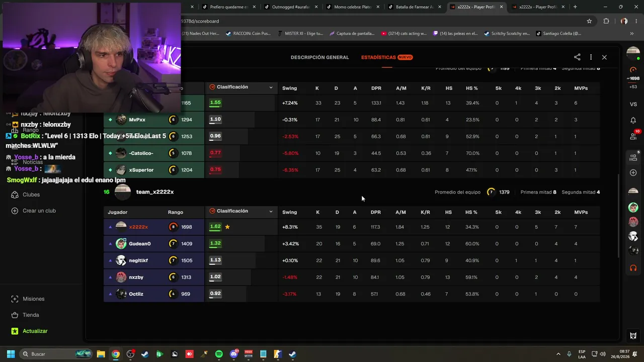
Task: Open Spotify from the taskbar
Action: pos(219,354)
